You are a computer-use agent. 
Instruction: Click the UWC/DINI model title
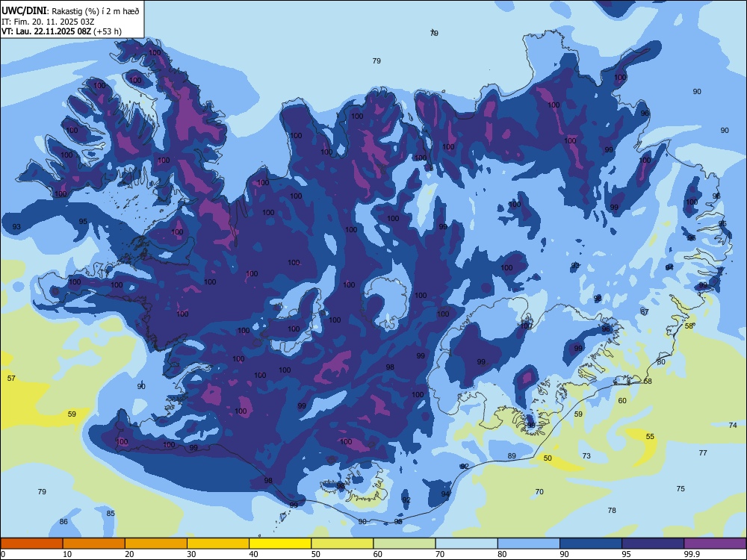24,11
